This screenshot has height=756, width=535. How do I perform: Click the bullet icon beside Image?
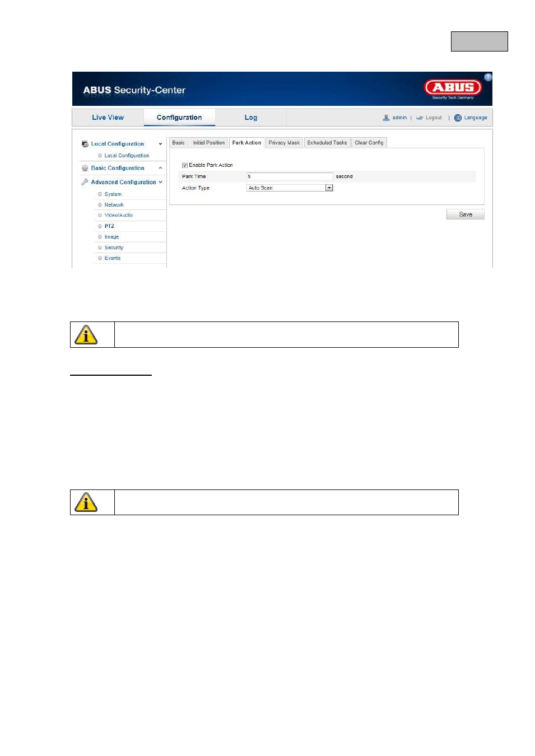click(x=100, y=237)
